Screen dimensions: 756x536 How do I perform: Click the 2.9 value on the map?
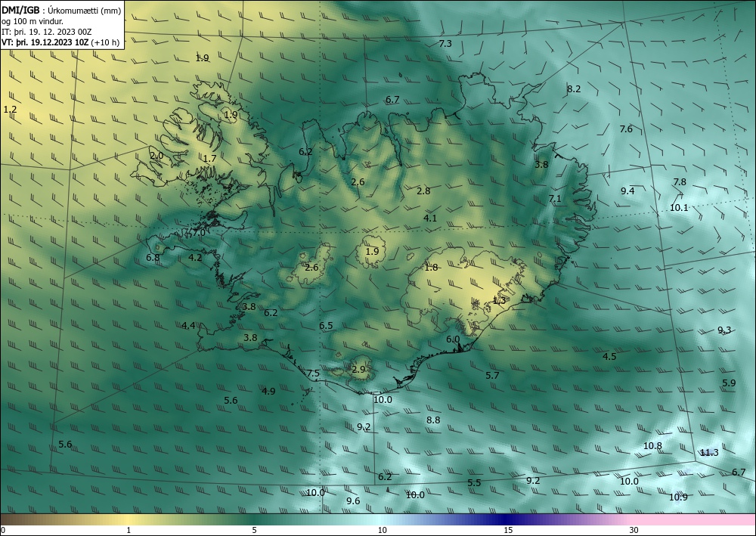pyautogui.click(x=358, y=369)
